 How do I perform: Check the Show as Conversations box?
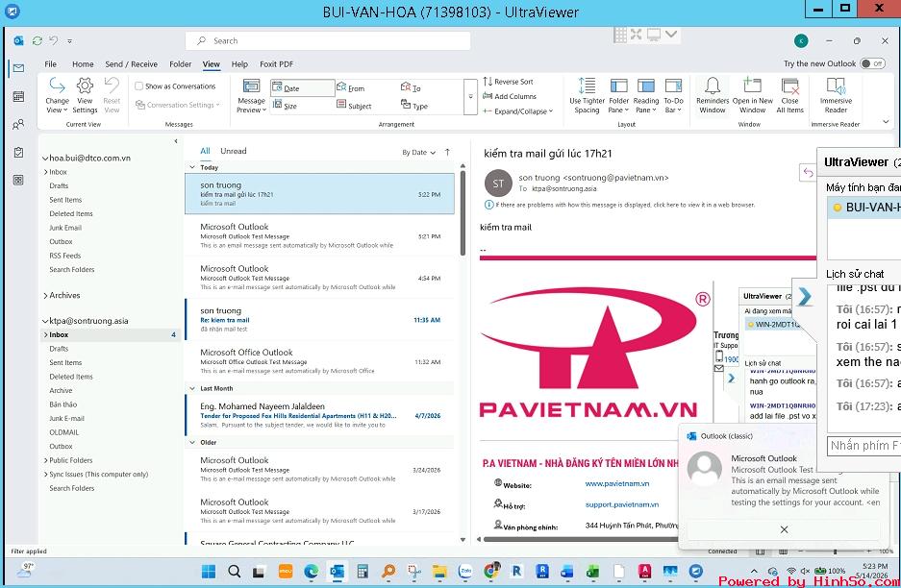[x=139, y=86]
